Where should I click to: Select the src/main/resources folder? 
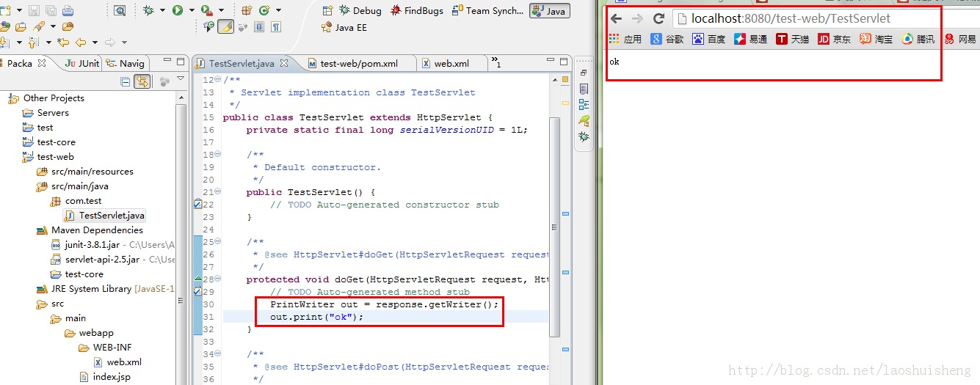tap(85, 171)
